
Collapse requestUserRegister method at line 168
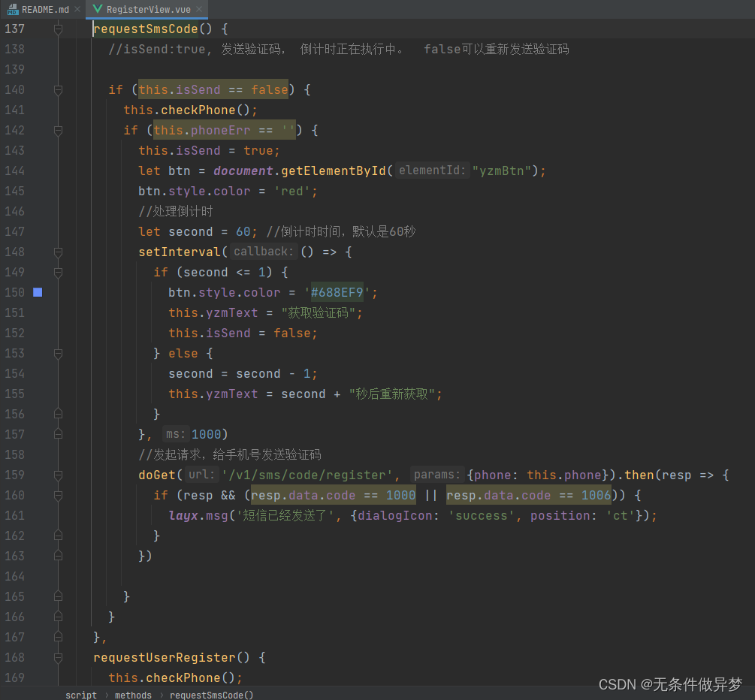tap(58, 658)
